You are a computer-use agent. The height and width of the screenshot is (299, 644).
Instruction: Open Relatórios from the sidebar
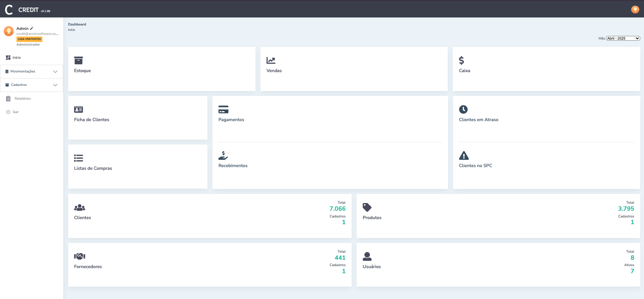[23, 99]
